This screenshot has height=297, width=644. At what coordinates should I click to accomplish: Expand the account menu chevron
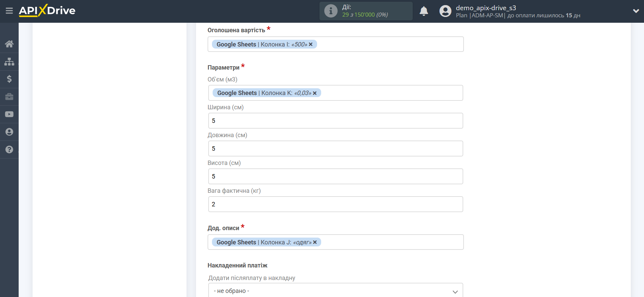pos(636,11)
